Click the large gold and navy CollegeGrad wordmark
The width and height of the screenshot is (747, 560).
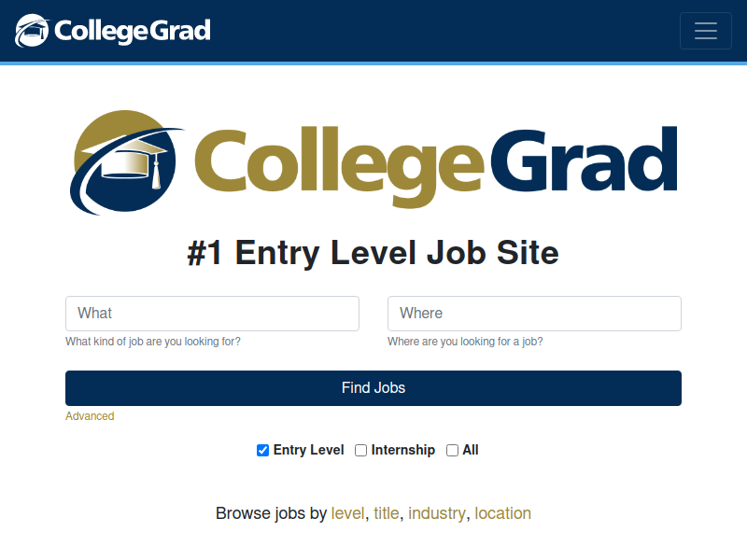tap(436, 166)
